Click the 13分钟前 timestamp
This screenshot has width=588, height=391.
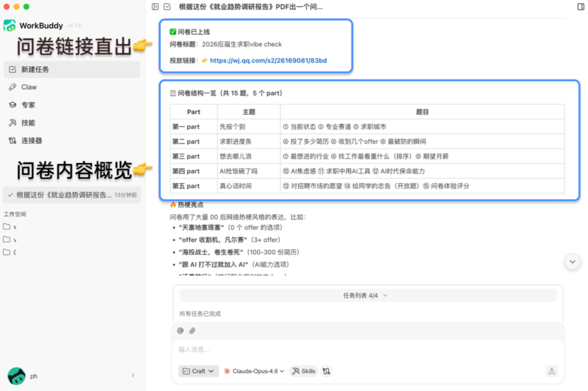click(x=125, y=195)
